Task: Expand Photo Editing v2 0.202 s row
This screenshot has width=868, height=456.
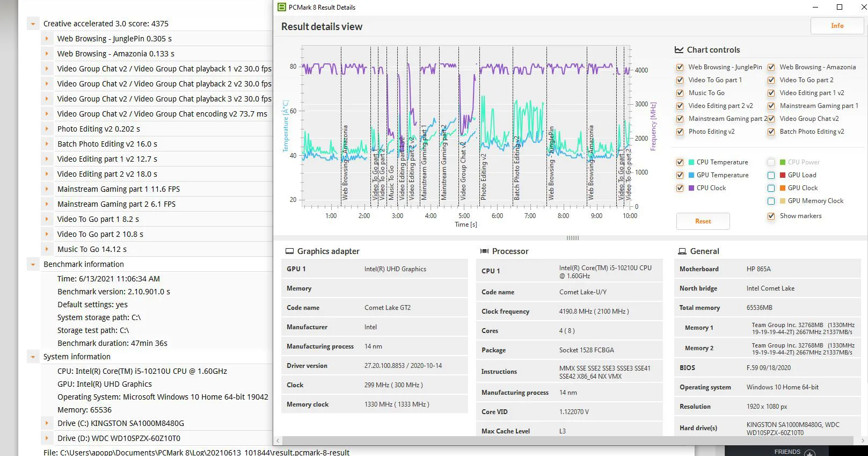Action: pos(47,129)
